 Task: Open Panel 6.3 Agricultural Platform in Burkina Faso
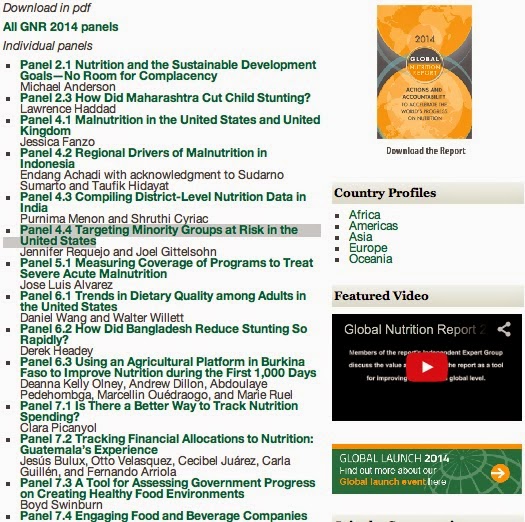pyautogui.click(x=168, y=367)
